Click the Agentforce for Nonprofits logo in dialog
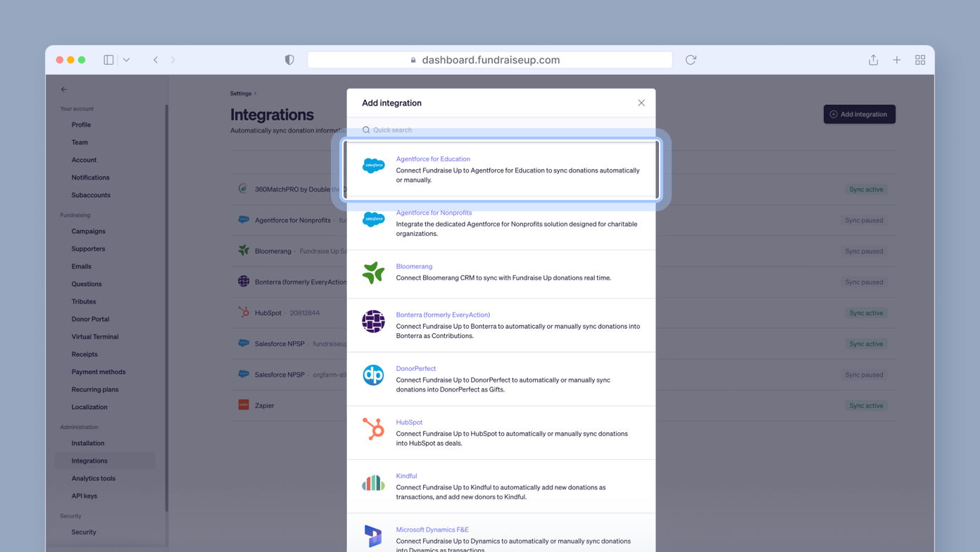Screen dimensions: 980x552 (x=373, y=220)
